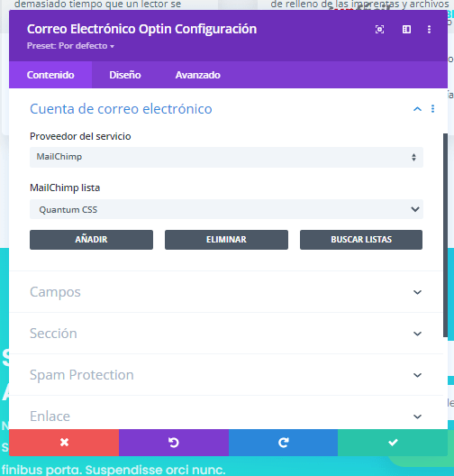
Task: Click the purple undo arrow button
Action: [174, 443]
